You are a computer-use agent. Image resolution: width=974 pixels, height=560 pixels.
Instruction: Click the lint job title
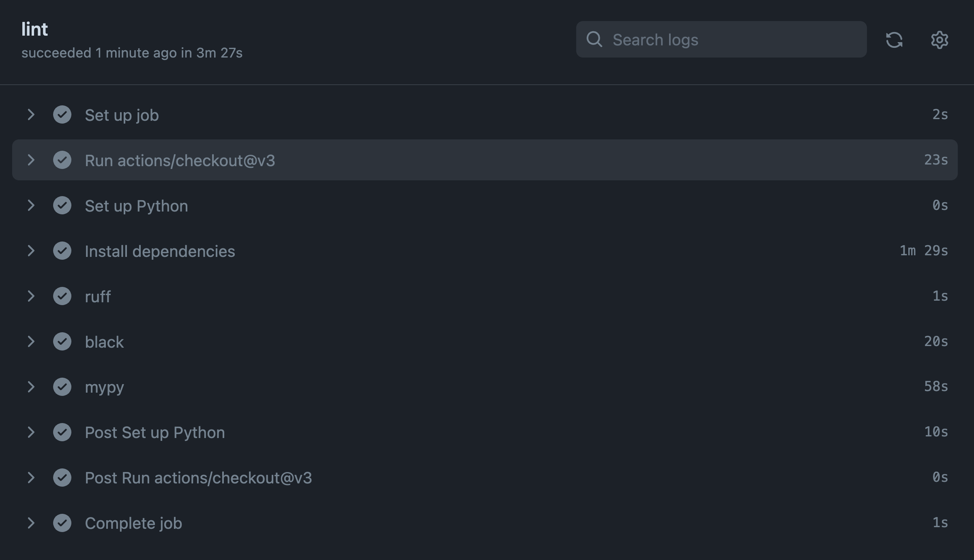34,28
